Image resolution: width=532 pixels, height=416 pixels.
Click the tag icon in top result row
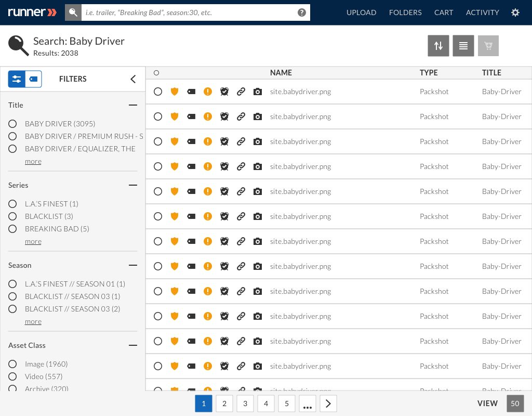click(191, 92)
